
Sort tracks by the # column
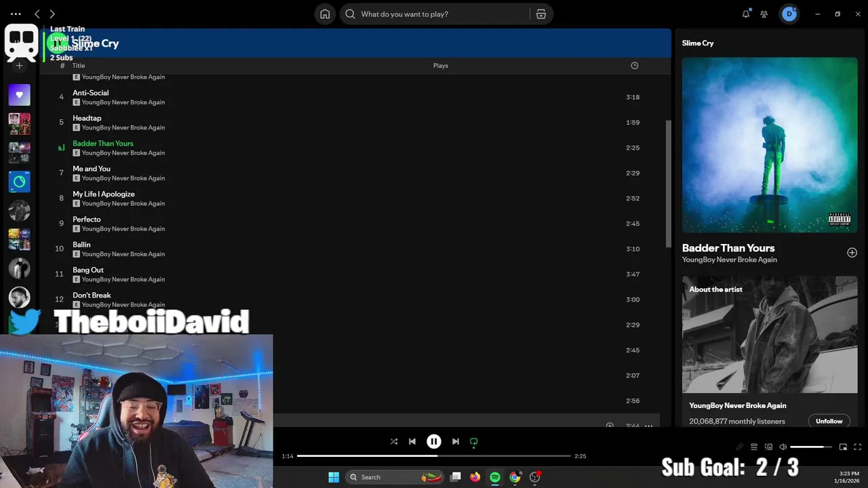[x=62, y=66]
